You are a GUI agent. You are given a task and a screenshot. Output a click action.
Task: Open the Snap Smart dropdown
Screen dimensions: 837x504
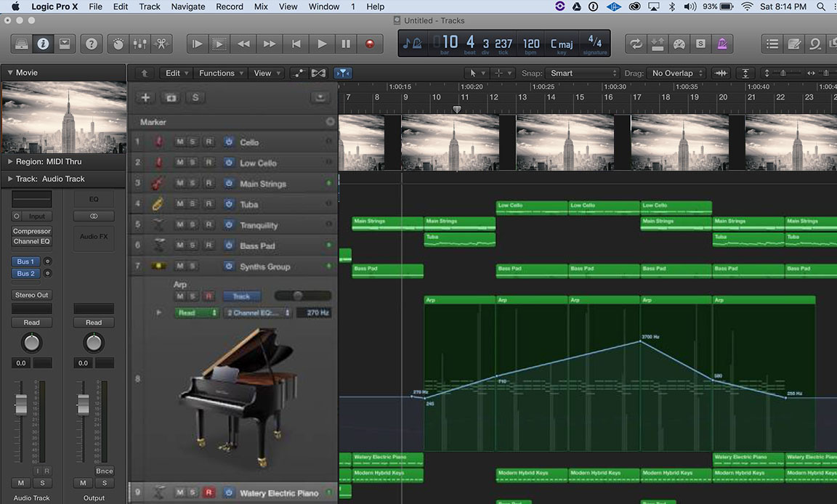click(x=583, y=73)
